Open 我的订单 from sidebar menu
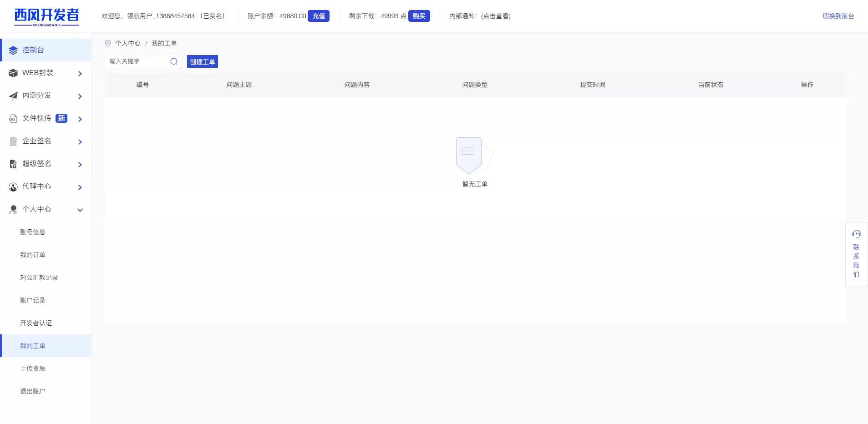Image resolution: width=868 pixels, height=424 pixels. point(32,255)
